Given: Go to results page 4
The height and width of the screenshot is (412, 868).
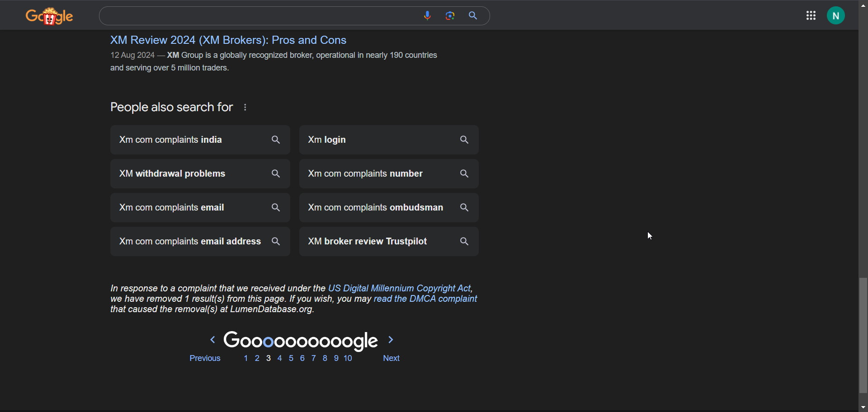Looking at the screenshot, I should [x=280, y=358].
